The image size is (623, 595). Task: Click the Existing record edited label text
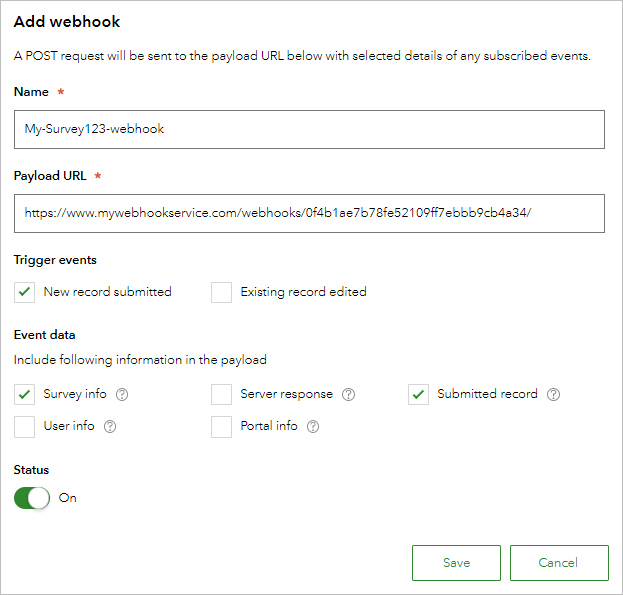click(x=303, y=292)
